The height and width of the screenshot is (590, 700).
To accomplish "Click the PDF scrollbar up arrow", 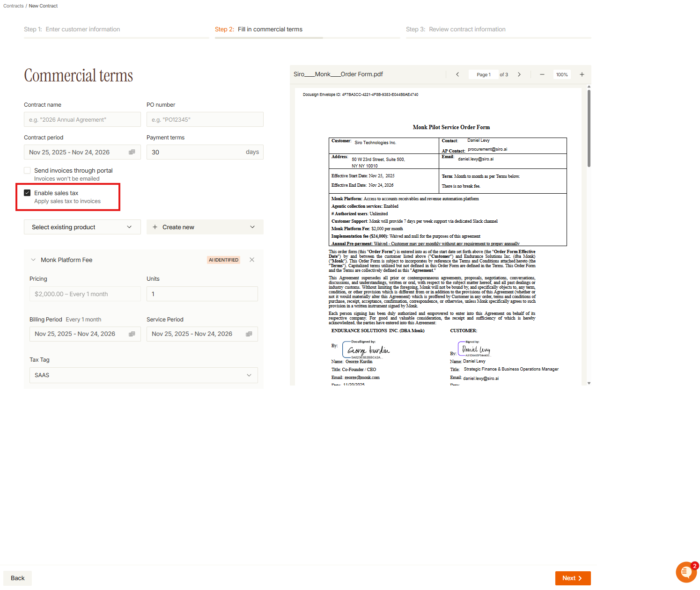I will (x=589, y=87).
